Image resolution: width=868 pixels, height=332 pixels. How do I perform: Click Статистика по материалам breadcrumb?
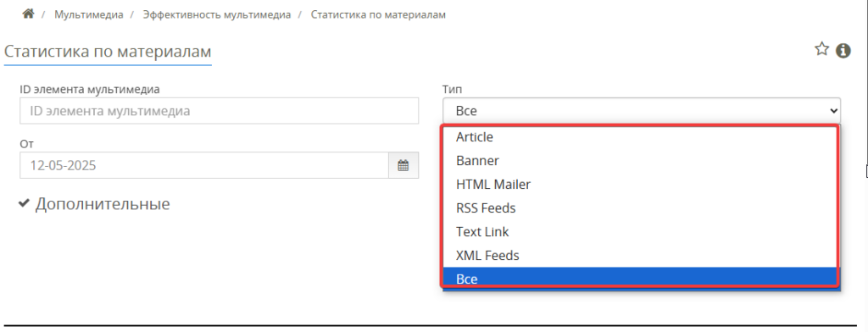378,15
